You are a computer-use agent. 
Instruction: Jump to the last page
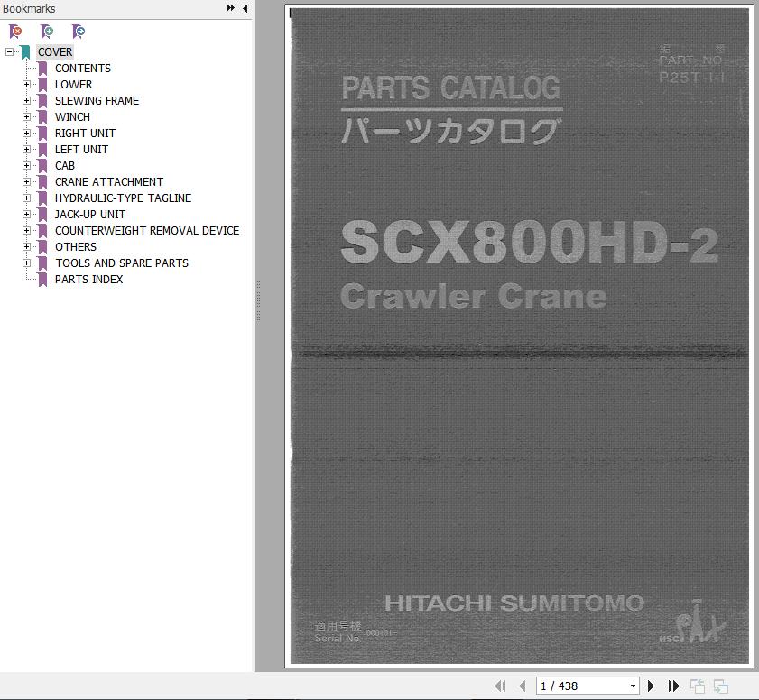click(x=673, y=686)
